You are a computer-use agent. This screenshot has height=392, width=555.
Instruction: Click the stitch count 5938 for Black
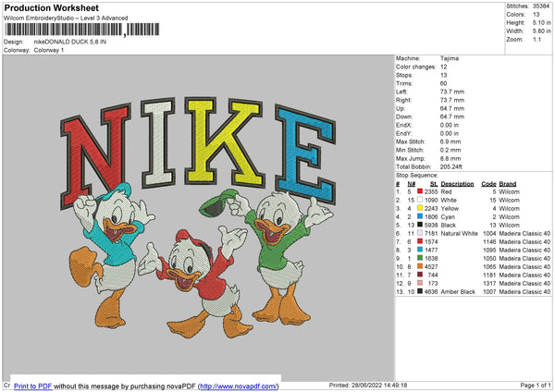point(431,225)
